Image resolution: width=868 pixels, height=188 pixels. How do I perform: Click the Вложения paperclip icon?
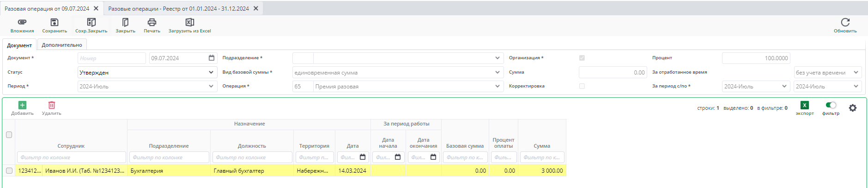coord(22,22)
